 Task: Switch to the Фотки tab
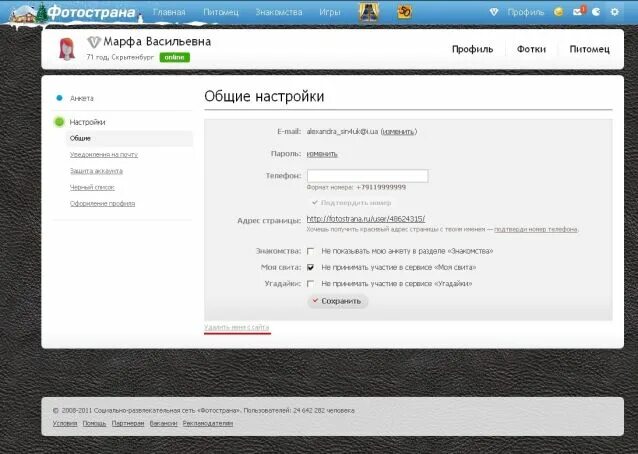[531, 49]
